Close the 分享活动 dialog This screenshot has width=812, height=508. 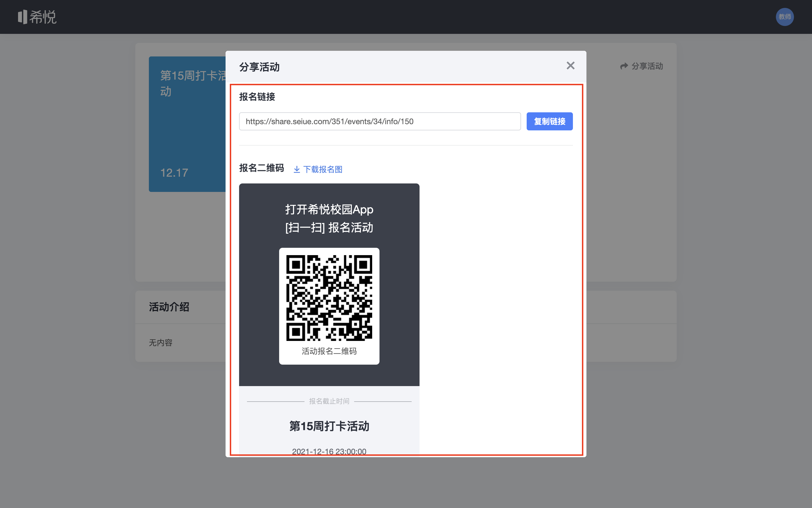pyautogui.click(x=570, y=65)
